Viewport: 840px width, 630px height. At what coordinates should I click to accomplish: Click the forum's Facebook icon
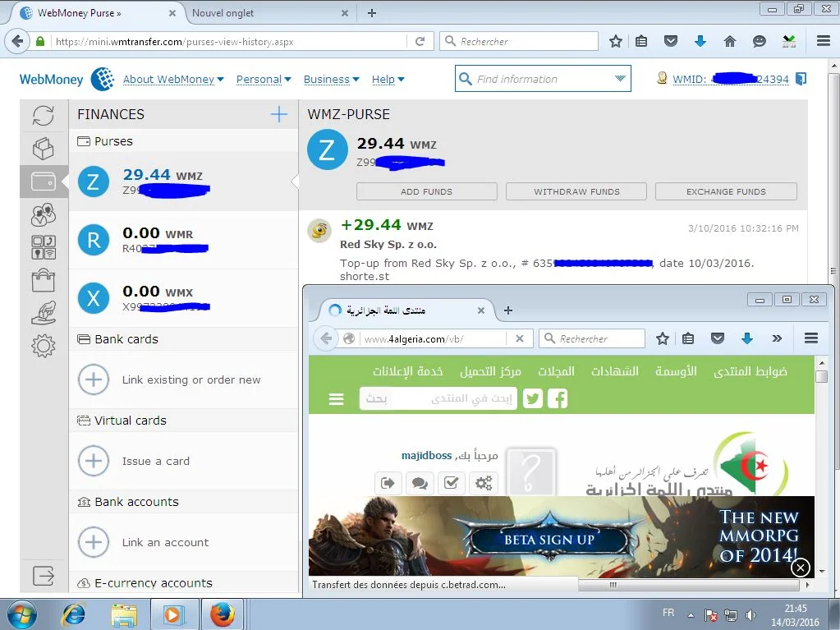[558, 399]
